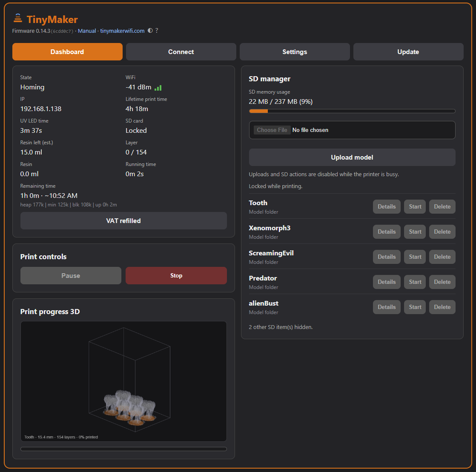Click the 'Locked while printing.' notice
The height and width of the screenshot is (472, 476).
(275, 186)
